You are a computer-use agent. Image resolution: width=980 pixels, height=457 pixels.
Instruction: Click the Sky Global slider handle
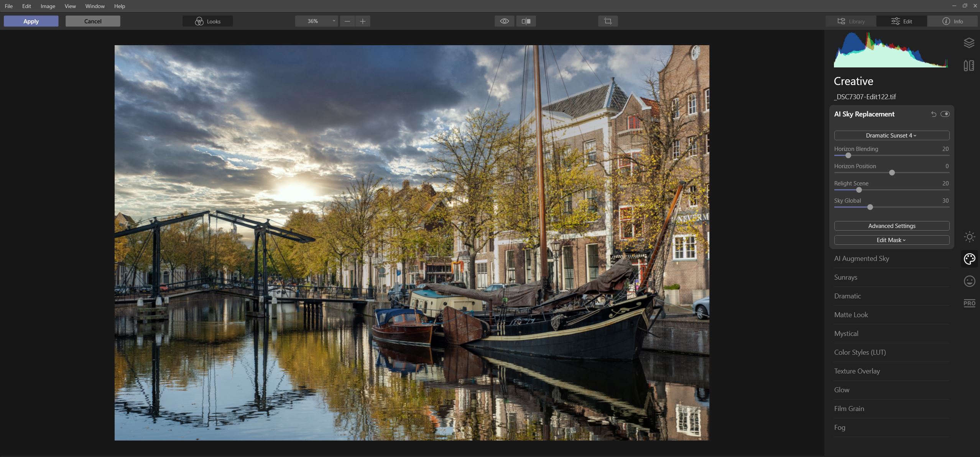(870, 207)
